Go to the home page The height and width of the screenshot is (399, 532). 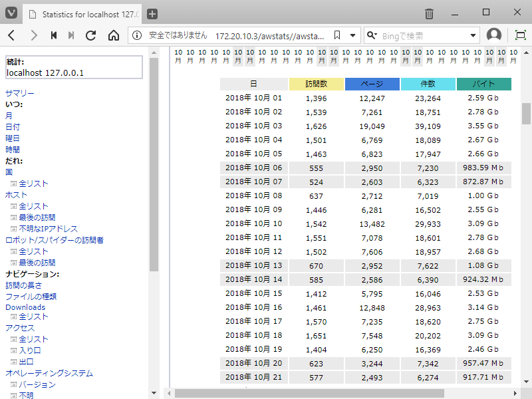pyautogui.click(x=113, y=35)
